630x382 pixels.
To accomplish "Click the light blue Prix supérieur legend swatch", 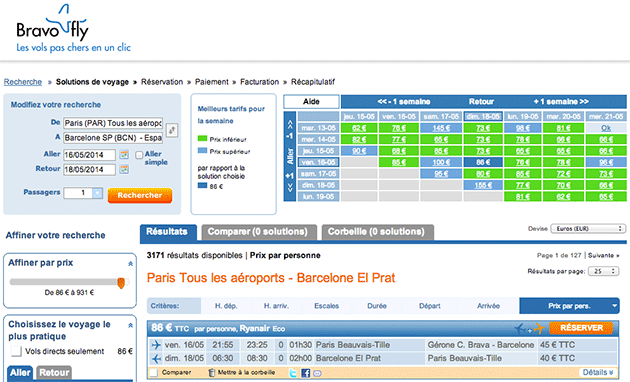I will [x=202, y=151].
